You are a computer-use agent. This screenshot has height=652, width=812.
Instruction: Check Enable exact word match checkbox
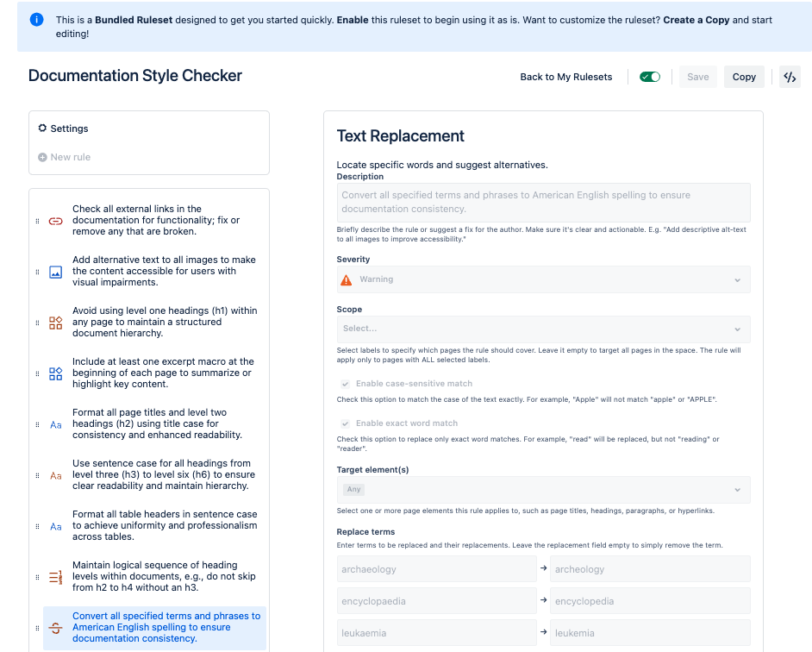click(345, 423)
